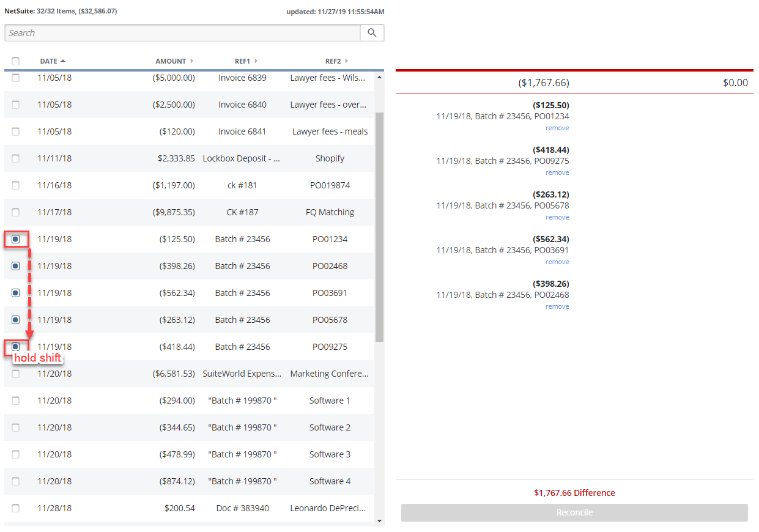Click the list scrollbar up arrow
Viewport: 759px width, 532px height.
[379, 77]
